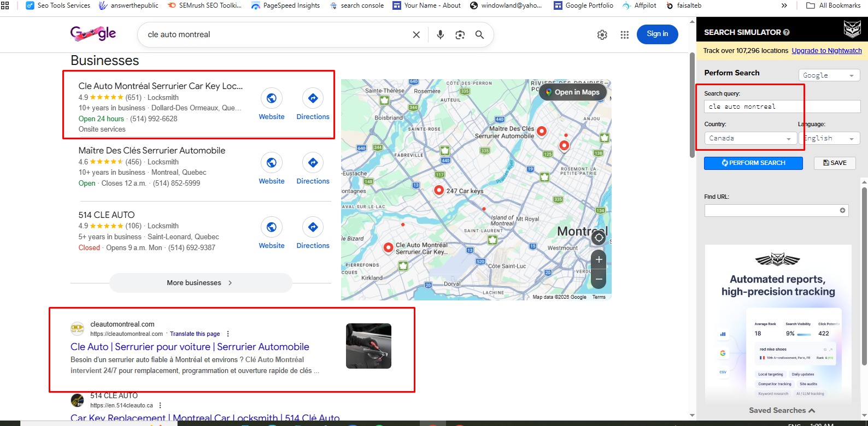The width and height of the screenshot is (868, 426).
Task: Open the Google Portfolio bookmark
Action: pos(583,5)
